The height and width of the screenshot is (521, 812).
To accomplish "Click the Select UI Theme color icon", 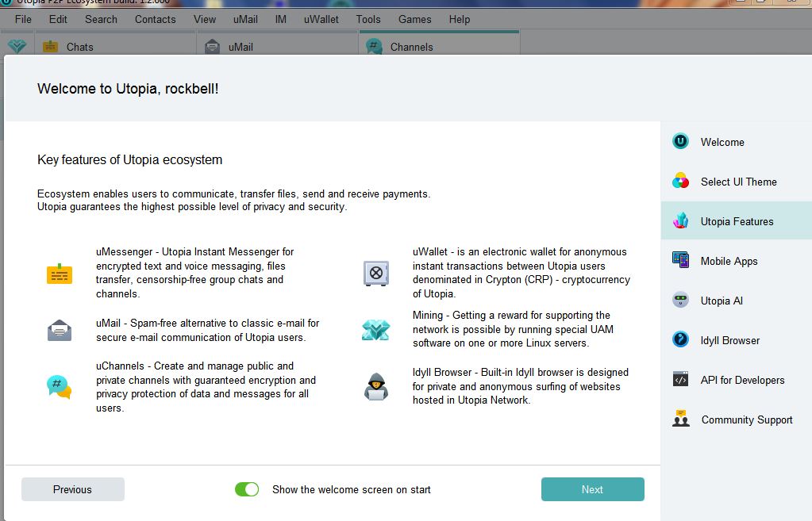I will (x=680, y=181).
